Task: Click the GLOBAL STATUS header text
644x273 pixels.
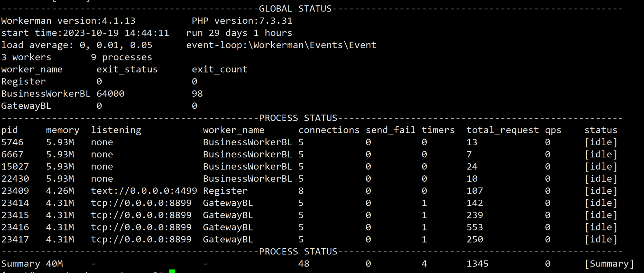Action: pyautogui.click(x=295, y=9)
